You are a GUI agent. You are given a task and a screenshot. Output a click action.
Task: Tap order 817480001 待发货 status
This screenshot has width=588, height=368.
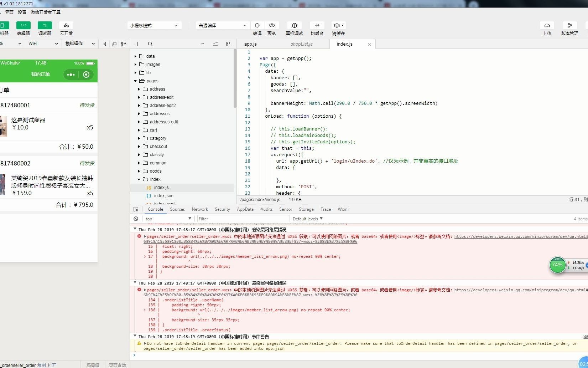click(x=87, y=105)
